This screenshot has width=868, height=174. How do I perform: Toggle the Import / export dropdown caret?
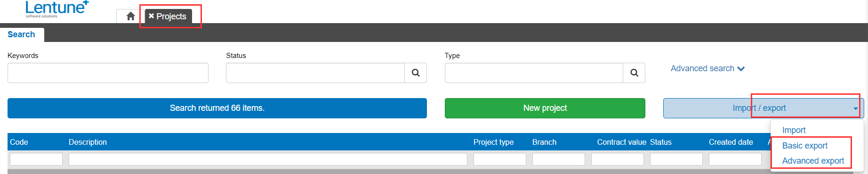tap(855, 108)
